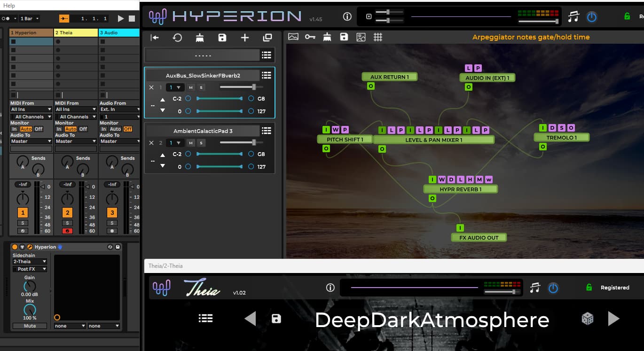
Task: Remove layer 2 with the X icon
Action: (x=151, y=143)
